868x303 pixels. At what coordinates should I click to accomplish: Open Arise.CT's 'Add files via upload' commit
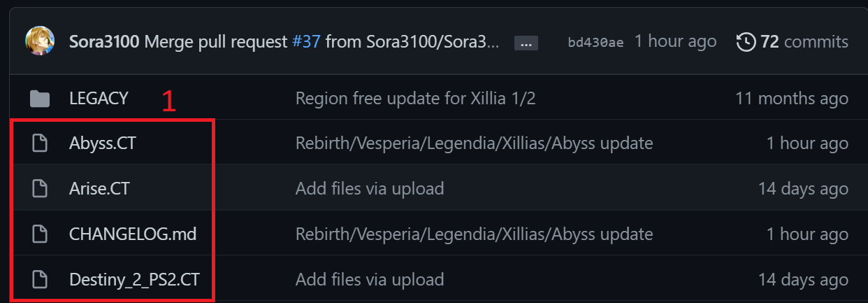click(370, 188)
